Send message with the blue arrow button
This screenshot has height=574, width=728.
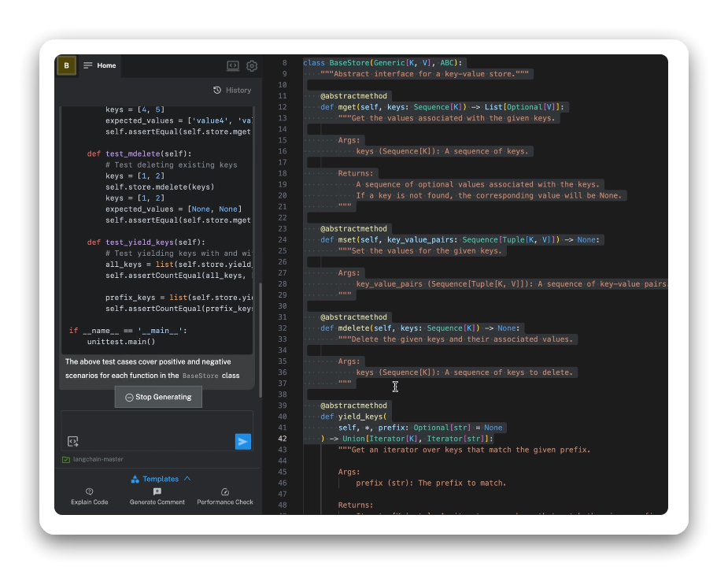(x=243, y=442)
